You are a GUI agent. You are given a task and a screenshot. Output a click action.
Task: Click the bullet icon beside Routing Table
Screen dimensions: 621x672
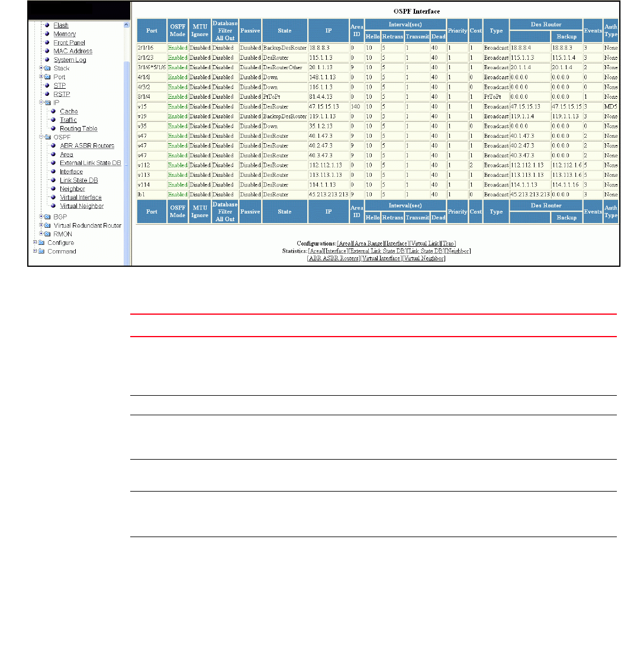coord(53,128)
